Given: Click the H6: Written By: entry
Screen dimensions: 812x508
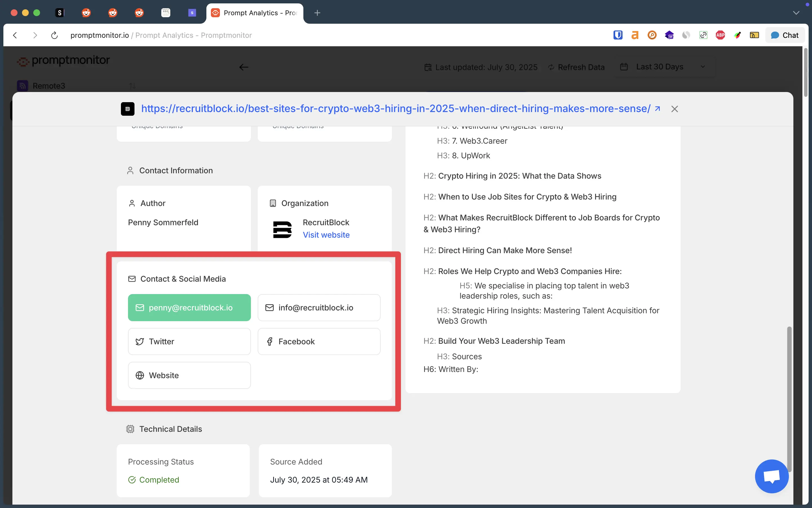Looking at the screenshot, I should tap(451, 369).
